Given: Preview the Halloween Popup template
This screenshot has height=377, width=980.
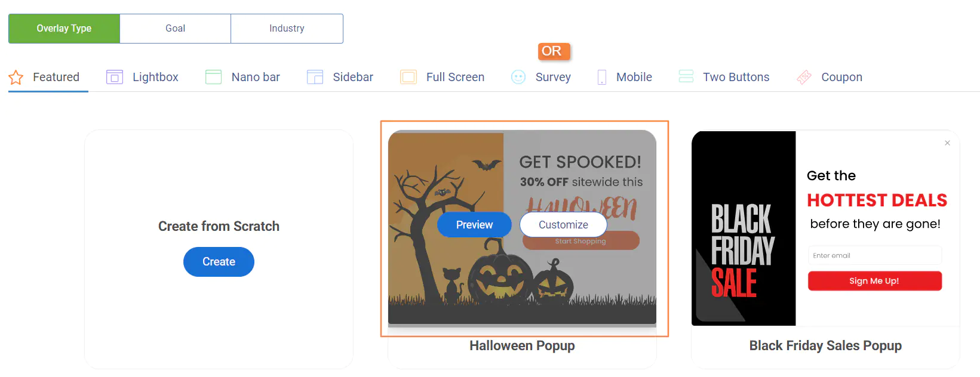Looking at the screenshot, I should [474, 224].
